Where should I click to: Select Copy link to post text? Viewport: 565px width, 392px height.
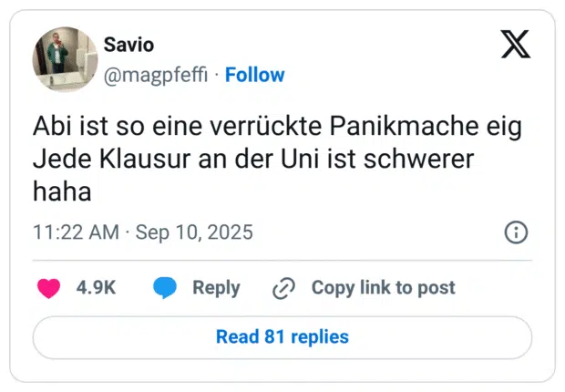coord(383,288)
